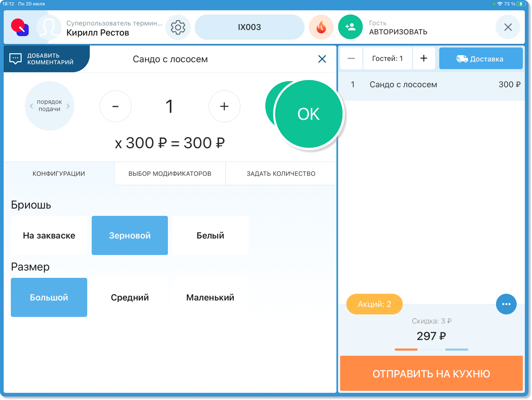The image size is (532, 400).
Task: Confirm dish with the OK button
Action: pos(309,114)
